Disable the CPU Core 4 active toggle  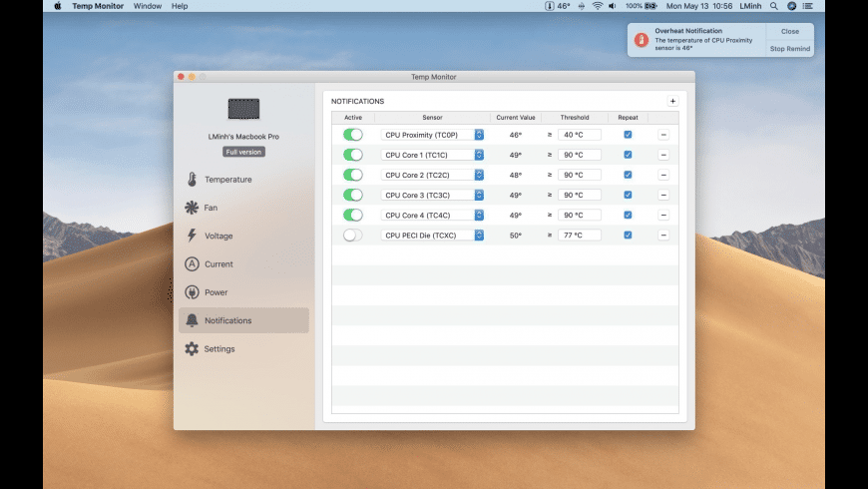pos(352,215)
